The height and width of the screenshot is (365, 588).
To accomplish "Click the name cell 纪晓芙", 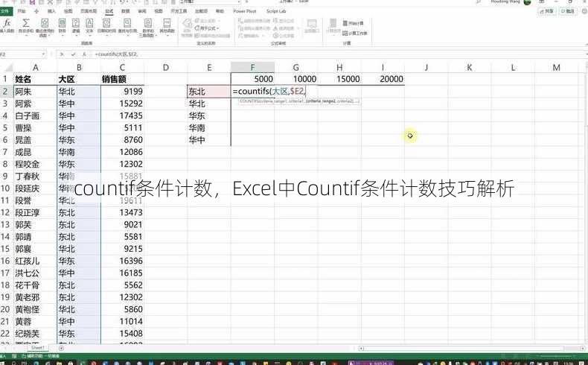I will pos(35,334).
